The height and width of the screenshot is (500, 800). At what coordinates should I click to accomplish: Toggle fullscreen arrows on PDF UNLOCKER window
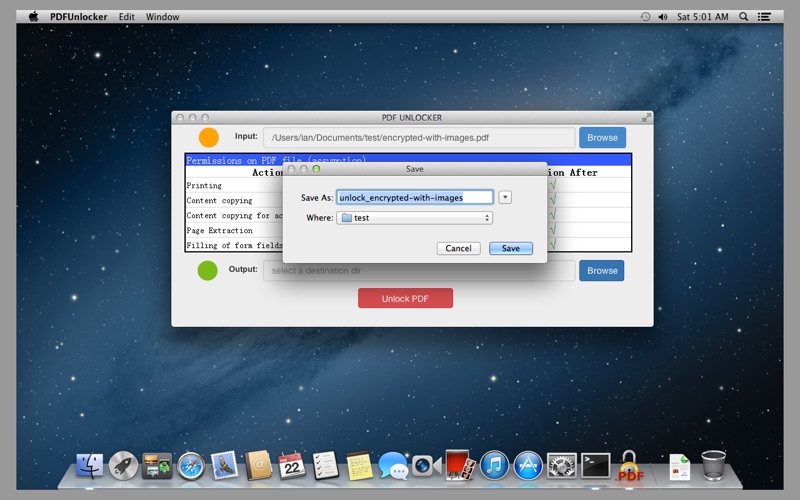(x=646, y=118)
